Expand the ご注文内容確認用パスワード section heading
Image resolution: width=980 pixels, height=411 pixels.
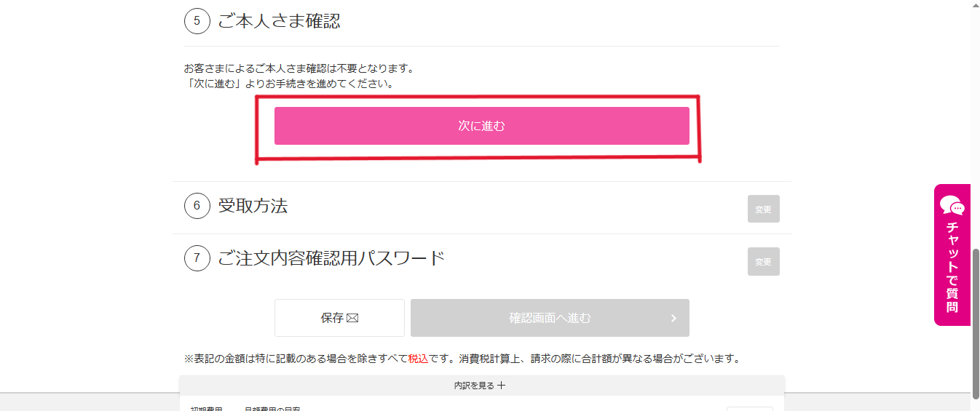point(331,258)
